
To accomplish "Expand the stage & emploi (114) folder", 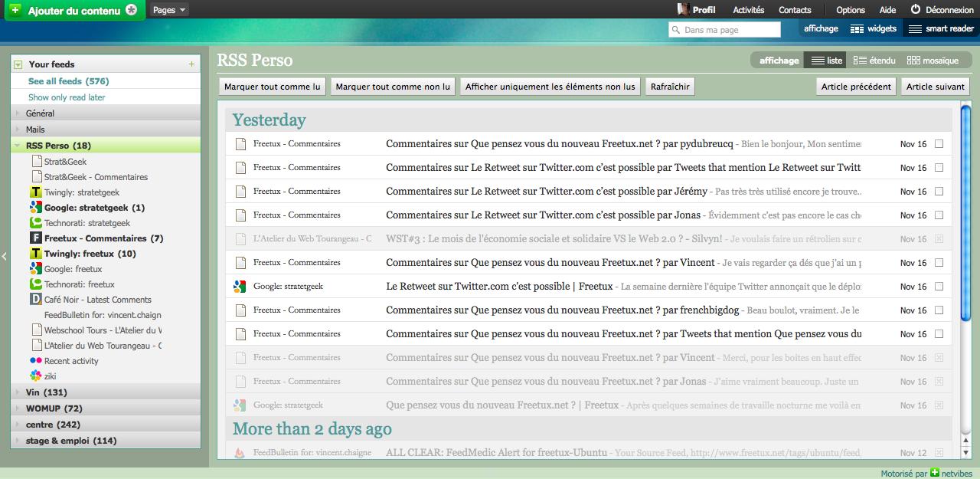I will [x=18, y=441].
